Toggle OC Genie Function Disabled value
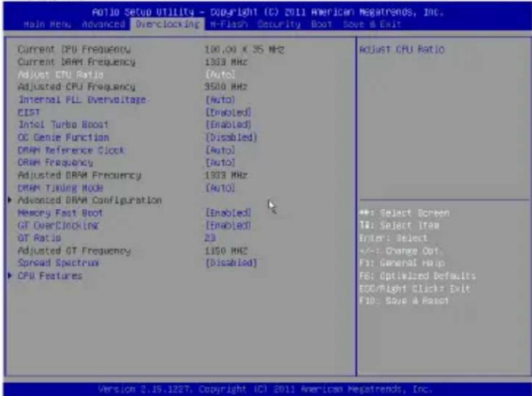The height and width of the screenshot is (396, 532). (x=231, y=138)
